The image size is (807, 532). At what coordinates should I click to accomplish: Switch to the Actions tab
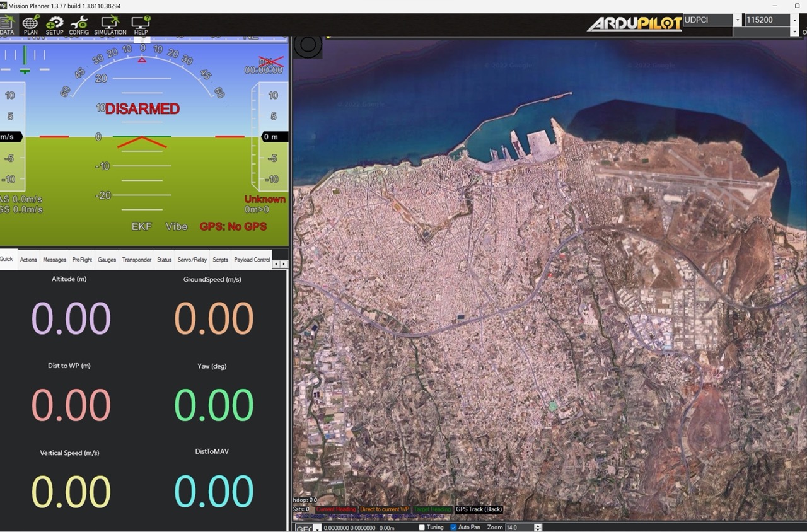point(28,260)
